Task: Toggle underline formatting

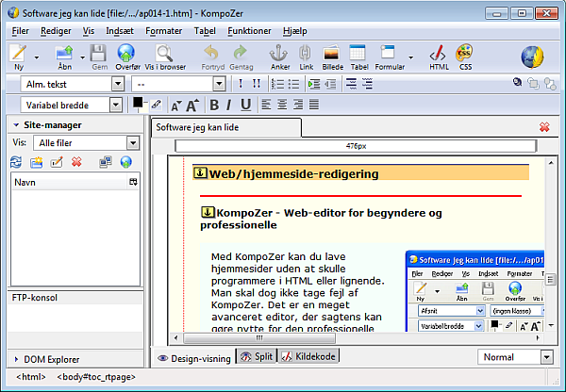Action: [246, 105]
